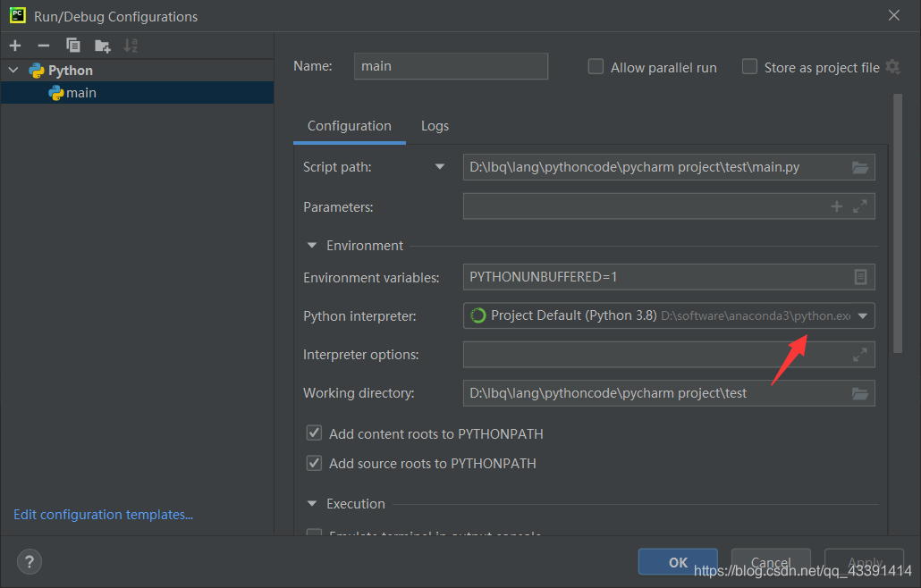921x588 pixels.
Task: Enable Store as project file
Action: click(749, 66)
